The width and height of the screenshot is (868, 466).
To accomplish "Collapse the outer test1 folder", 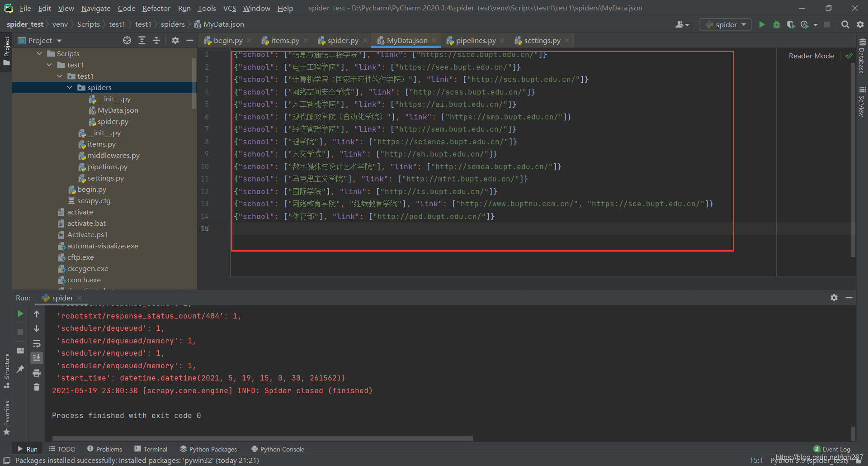I will 49,65.
